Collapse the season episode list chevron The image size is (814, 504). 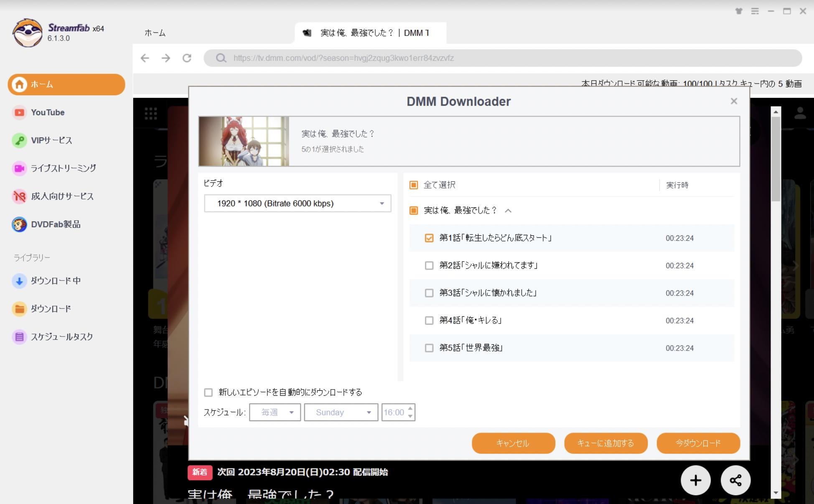coord(508,211)
